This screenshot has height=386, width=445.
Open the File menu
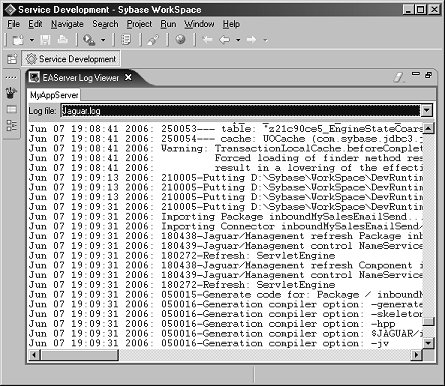click(x=13, y=24)
